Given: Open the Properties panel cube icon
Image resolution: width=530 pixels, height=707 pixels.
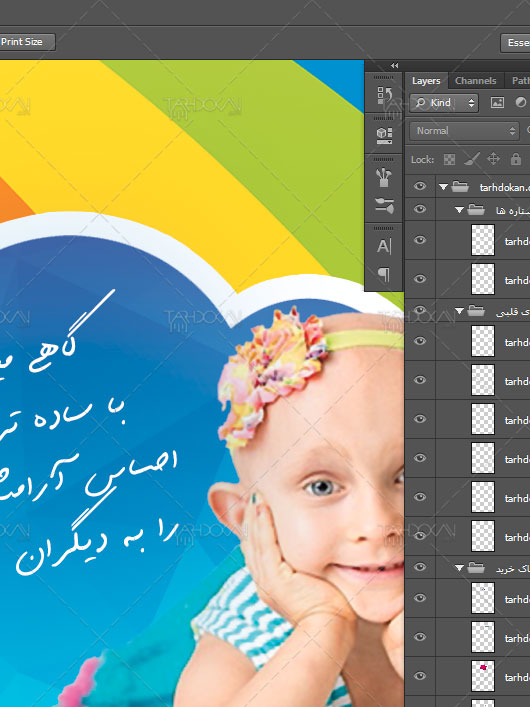Looking at the screenshot, I should (384, 135).
